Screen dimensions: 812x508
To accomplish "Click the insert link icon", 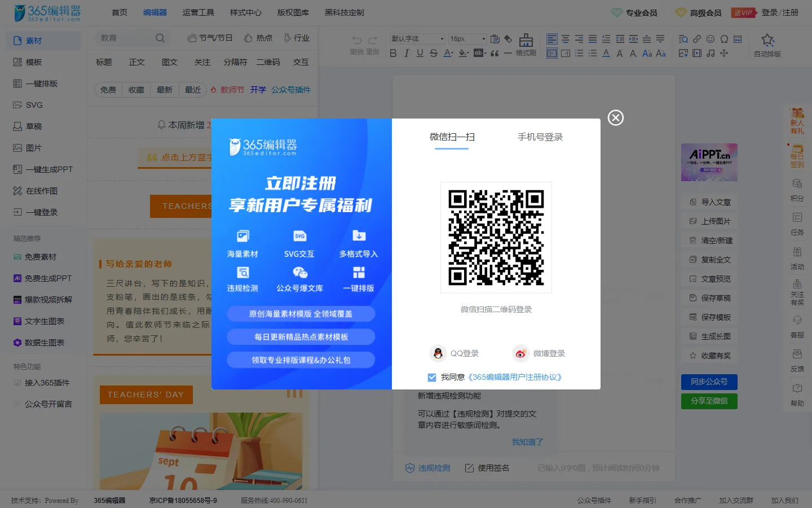I will click(x=697, y=39).
